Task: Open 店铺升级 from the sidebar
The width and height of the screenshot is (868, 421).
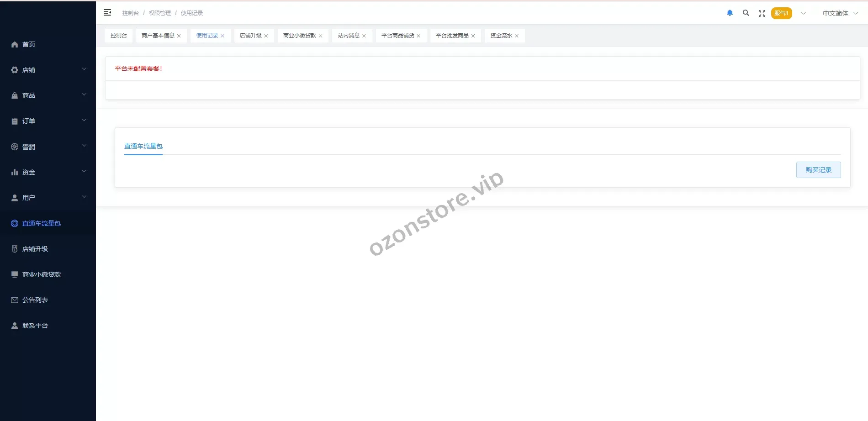Action: click(x=35, y=249)
